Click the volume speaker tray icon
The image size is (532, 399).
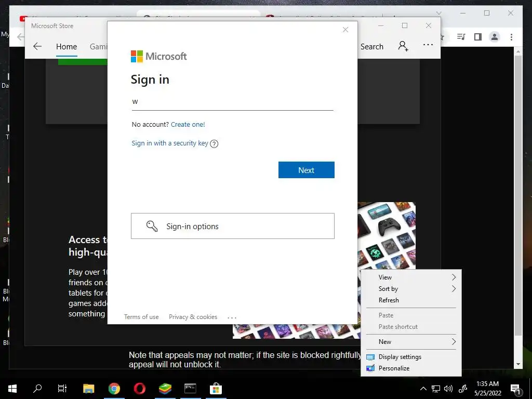[x=448, y=389]
